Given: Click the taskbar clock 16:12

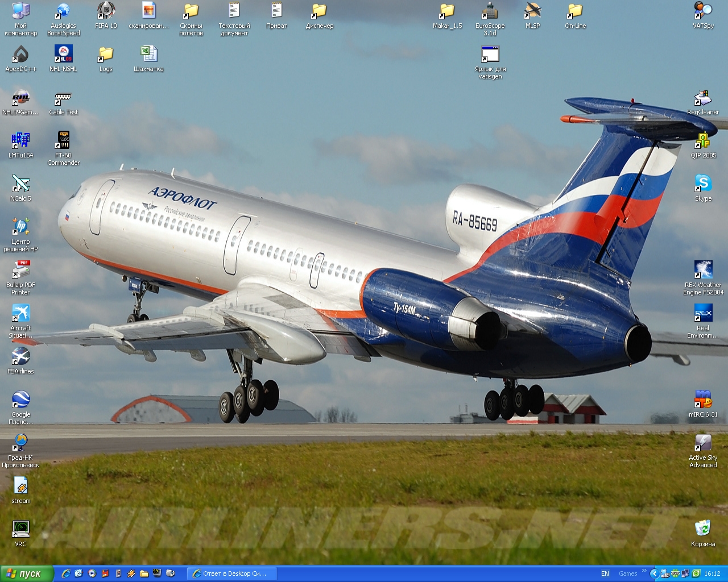Looking at the screenshot, I should (712, 573).
